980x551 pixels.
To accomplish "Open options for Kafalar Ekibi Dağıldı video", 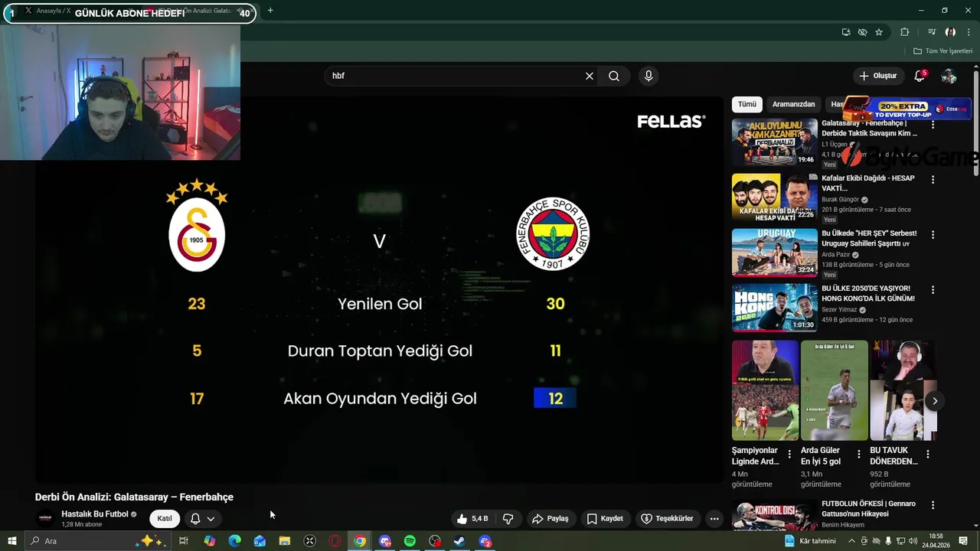I will [933, 180].
